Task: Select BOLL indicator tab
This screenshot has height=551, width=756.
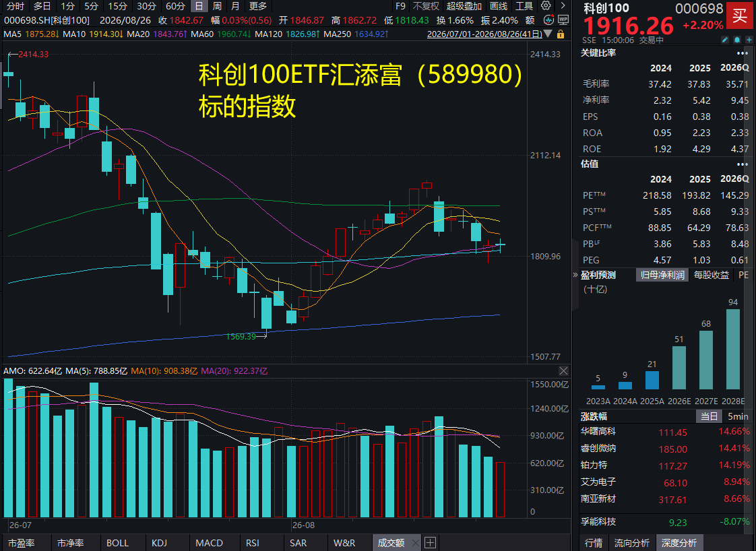Action: click(x=117, y=543)
